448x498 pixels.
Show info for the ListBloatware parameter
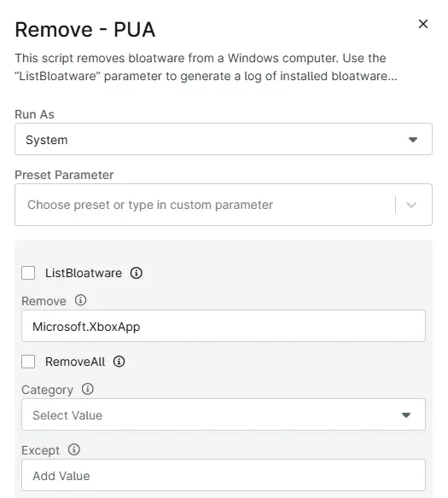point(137,273)
